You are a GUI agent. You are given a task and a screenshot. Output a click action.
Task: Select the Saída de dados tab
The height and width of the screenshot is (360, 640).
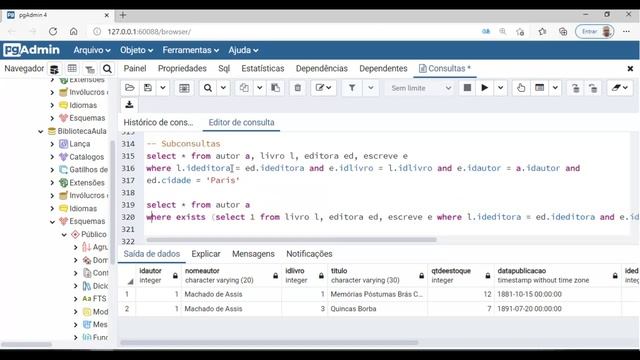151,254
